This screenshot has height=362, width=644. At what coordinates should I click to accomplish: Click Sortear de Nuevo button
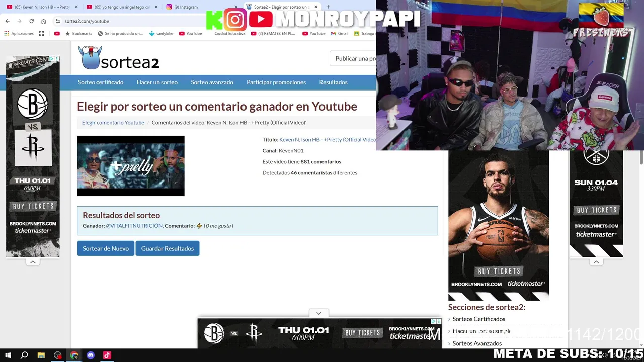pos(106,248)
